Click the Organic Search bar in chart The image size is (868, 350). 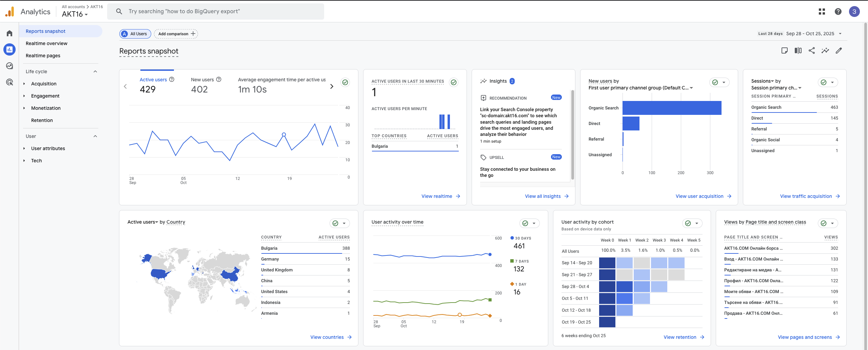pyautogui.click(x=671, y=108)
